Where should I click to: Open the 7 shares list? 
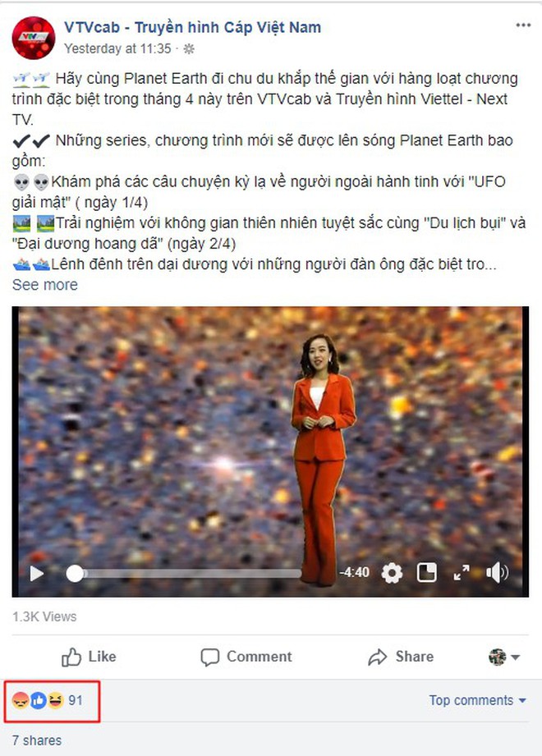37,740
